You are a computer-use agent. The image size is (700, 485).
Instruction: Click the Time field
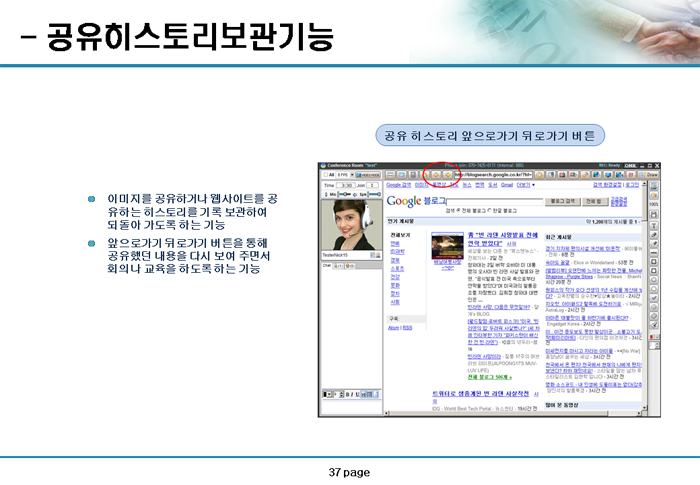[346, 185]
